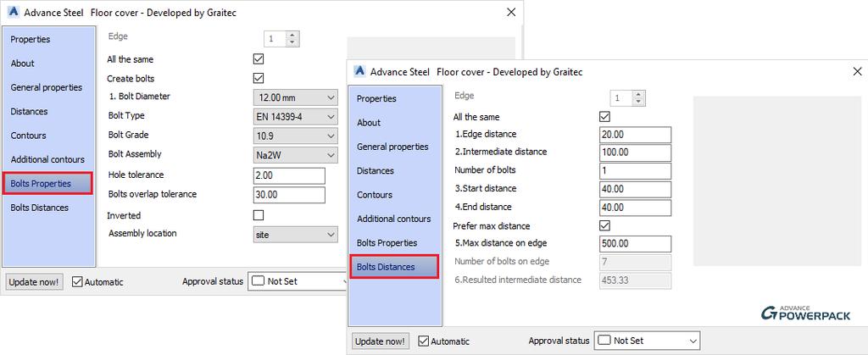Select Bolts Distances in front window sidebar
Viewport: 868px width, 355px height.
(394, 267)
